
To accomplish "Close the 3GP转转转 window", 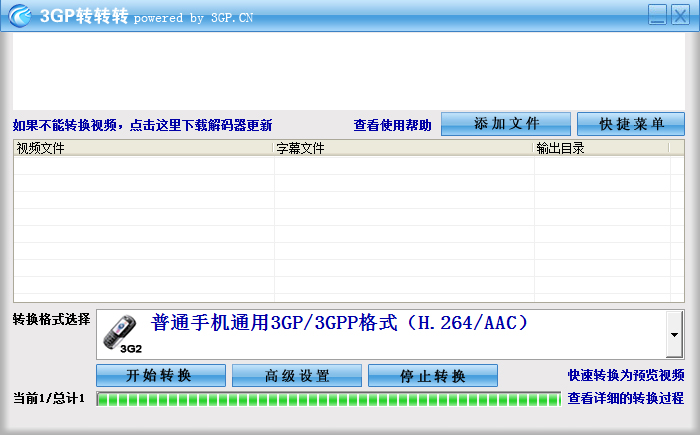I will [x=680, y=15].
